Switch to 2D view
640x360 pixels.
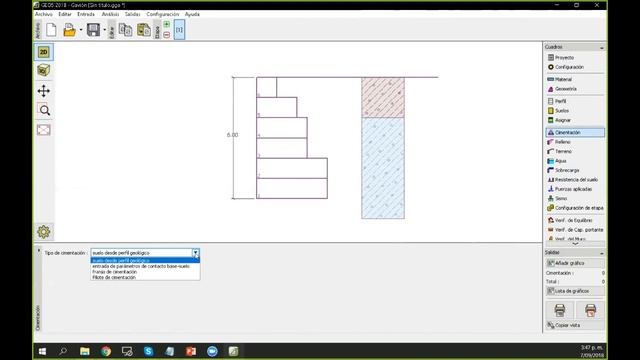coord(44,52)
